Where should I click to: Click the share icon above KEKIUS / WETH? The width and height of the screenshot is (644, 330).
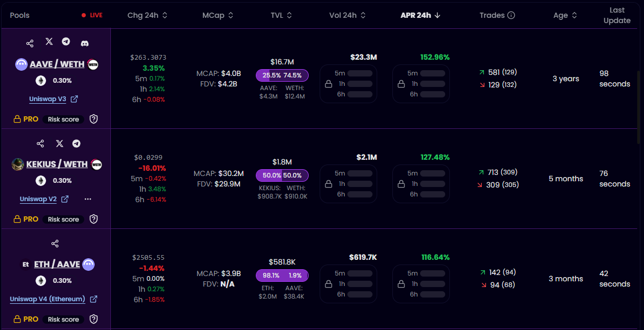pyautogui.click(x=40, y=143)
